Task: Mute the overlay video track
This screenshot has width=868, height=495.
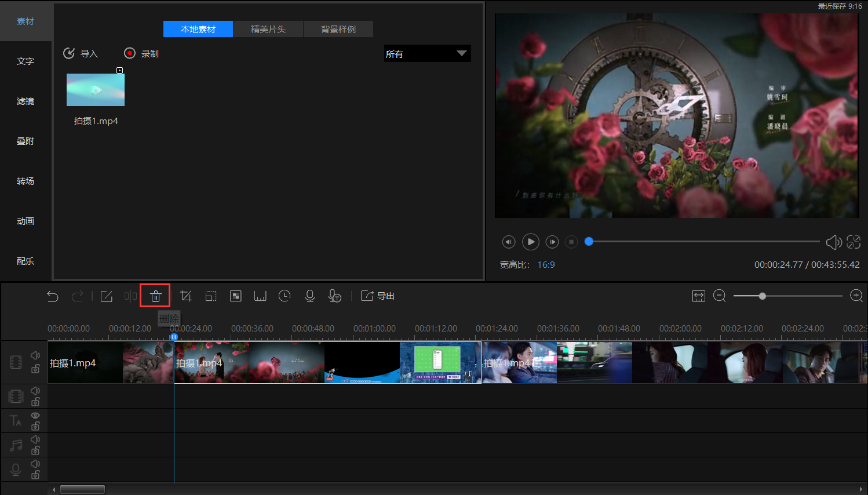Action: 35,391
